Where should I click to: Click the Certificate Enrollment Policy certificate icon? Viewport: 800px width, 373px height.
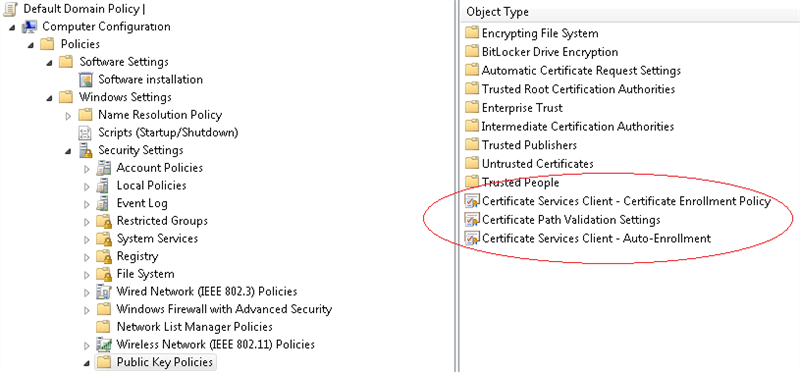click(472, 201)
